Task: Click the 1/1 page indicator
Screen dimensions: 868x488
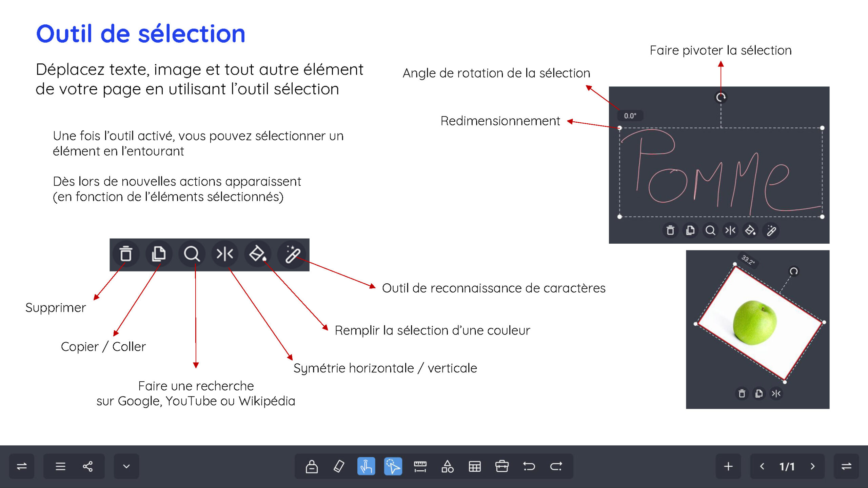Action: 787,467
